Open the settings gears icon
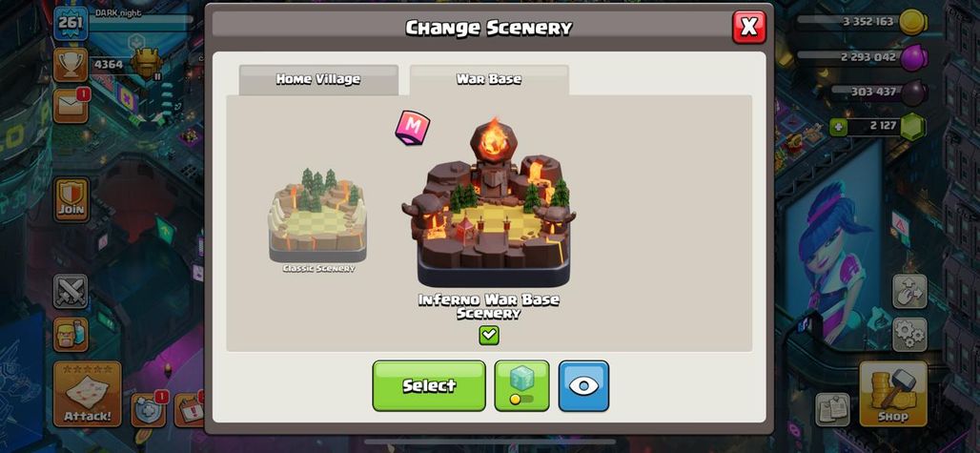The width and height of the screenshot is (980, 453). [909, 335]
